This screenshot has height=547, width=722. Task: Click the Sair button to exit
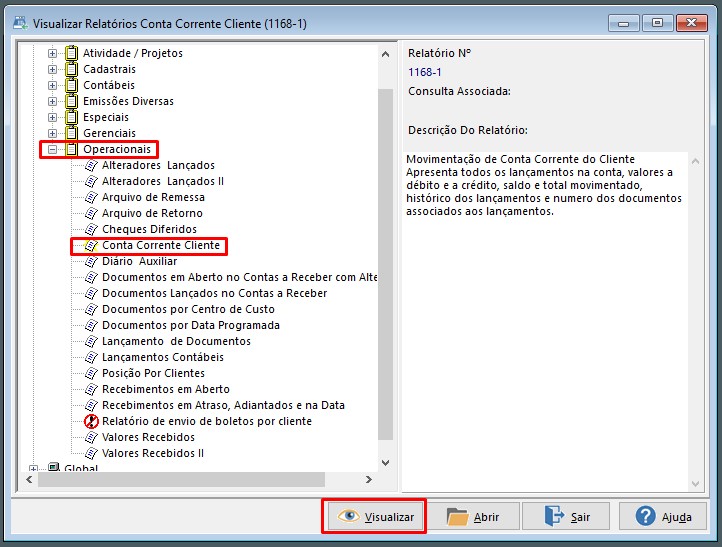click(x=567, y=517)
